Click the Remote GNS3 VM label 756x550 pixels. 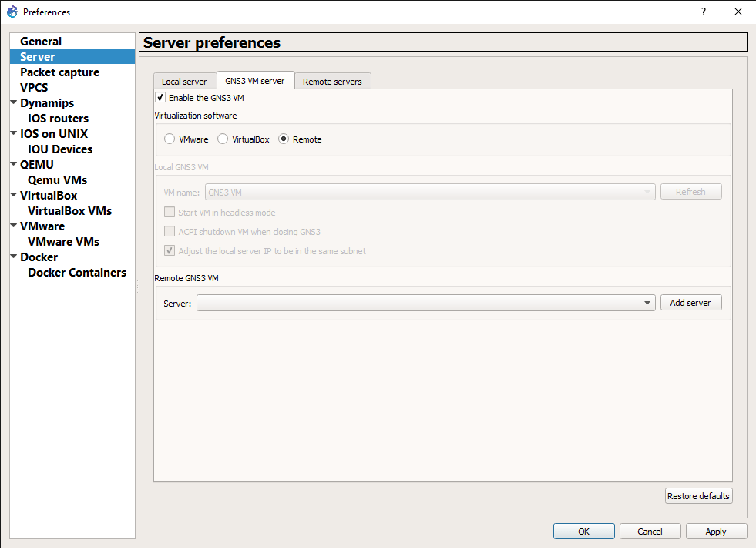point(186,278)
